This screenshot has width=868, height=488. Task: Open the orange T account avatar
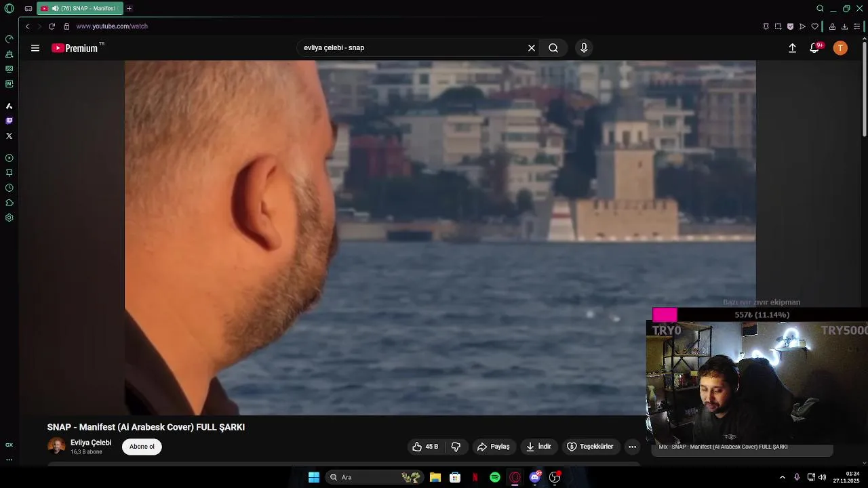click(840, 48)
